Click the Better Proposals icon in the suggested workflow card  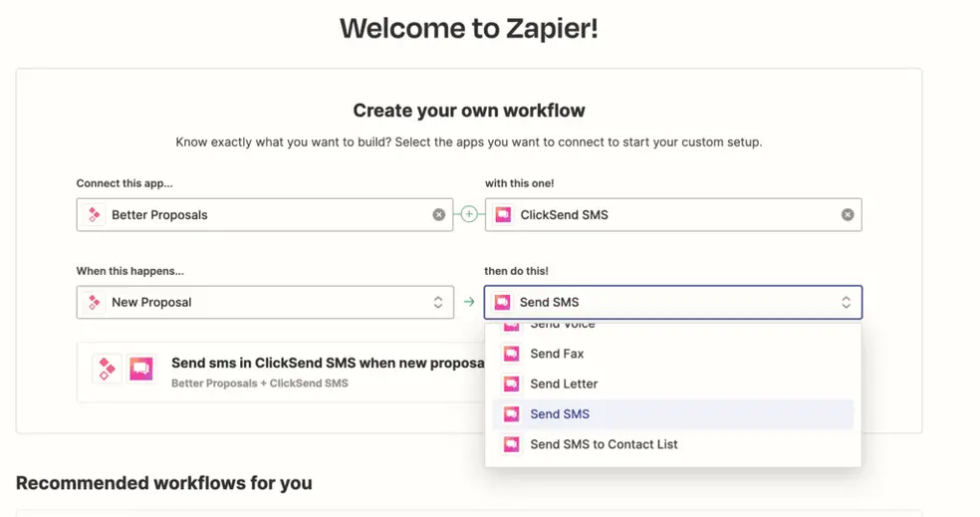(107, 369)
